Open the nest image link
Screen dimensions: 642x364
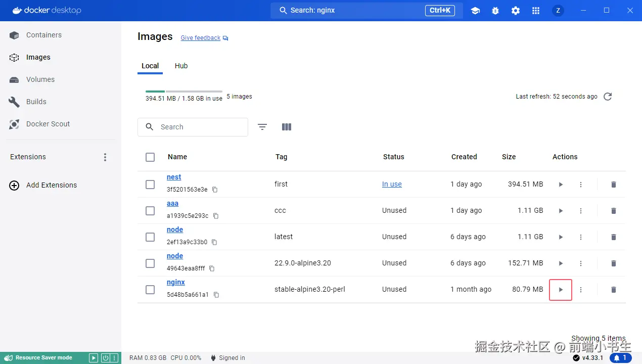[x=174, y=177]
